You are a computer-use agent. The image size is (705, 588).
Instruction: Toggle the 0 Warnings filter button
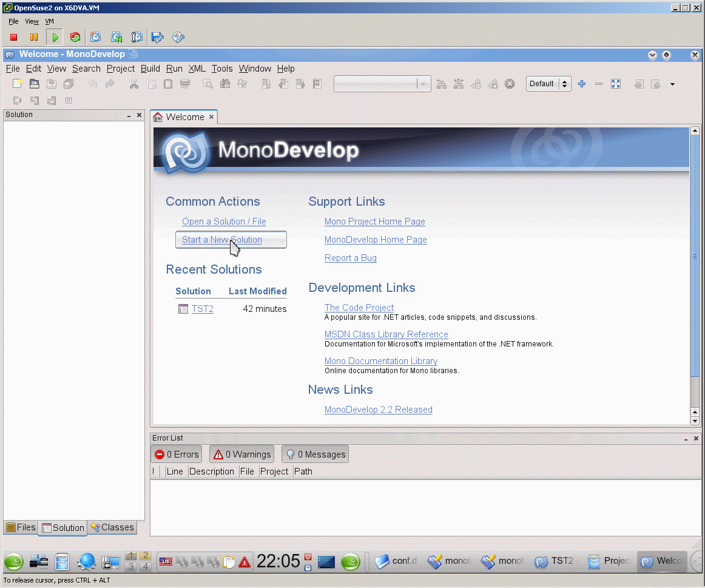pyautogui.click(x=242, y=455)
